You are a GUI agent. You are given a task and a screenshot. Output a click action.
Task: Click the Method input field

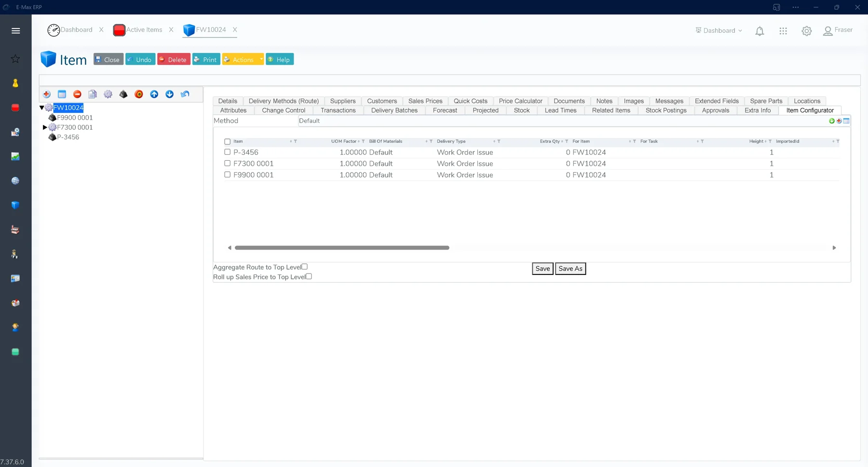[562, 121]
